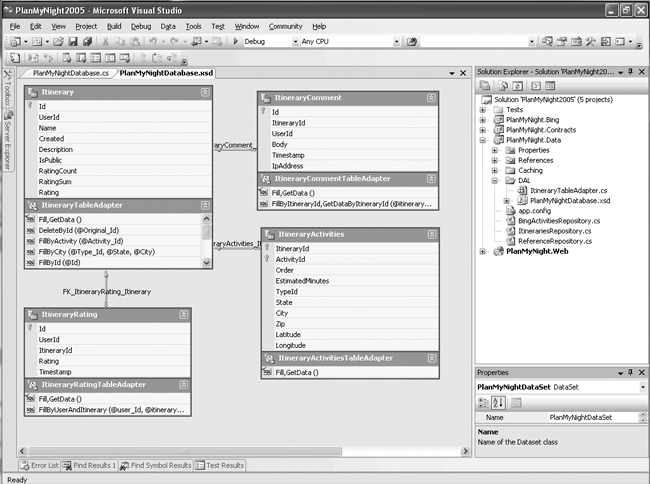Open the Build menu
This screenshot has width=650, height=484.
pyautogui.click(x=114, y=26)
